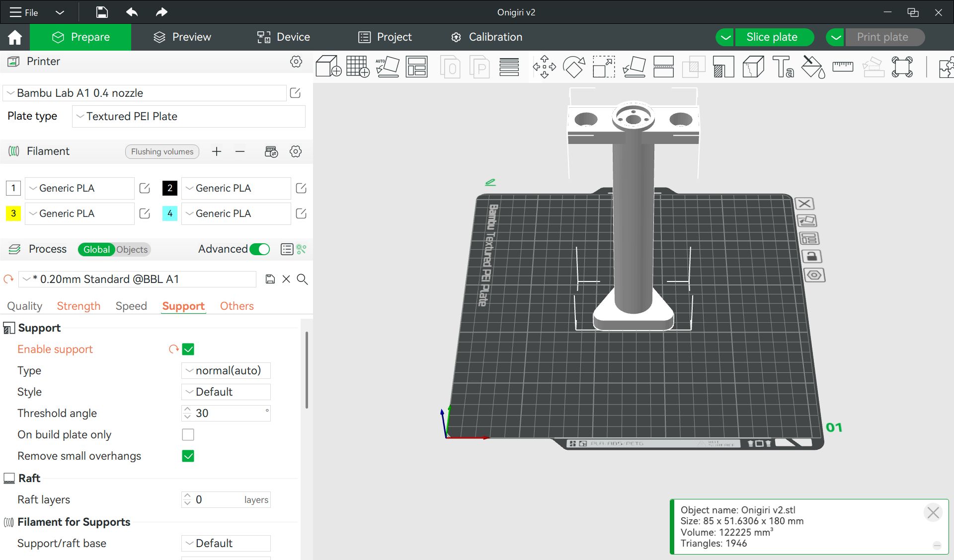This screenshot has height=560, width=954.
Task: Select the Scale tool
Action: 604,67
